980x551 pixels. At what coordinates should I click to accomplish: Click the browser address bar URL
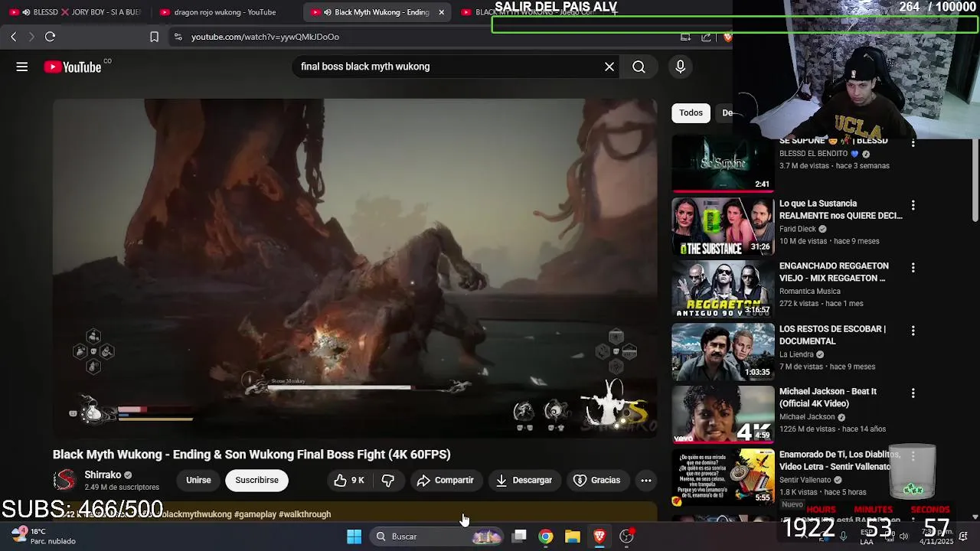(265, 37)
